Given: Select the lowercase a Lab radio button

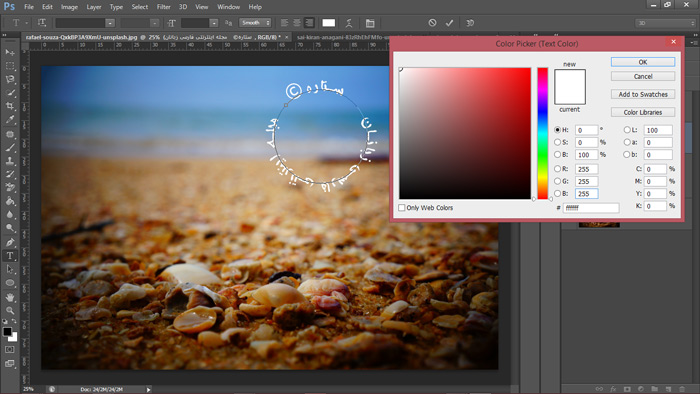Looking at the screenshot, I should 627,142.
